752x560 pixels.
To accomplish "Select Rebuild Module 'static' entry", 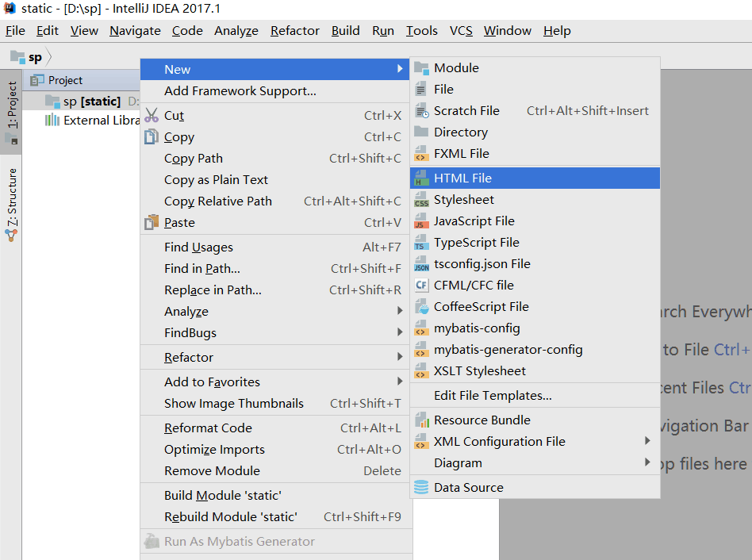I will [276, 517].
